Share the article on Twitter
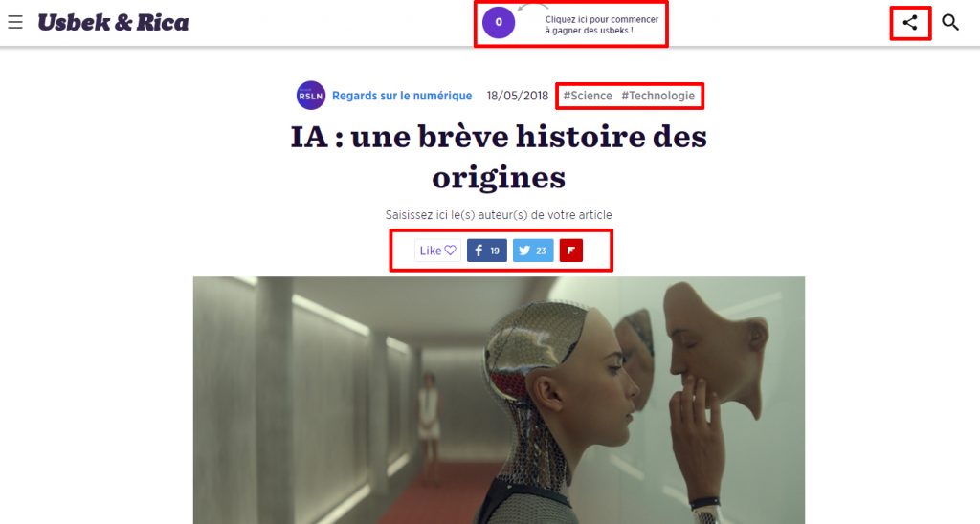Screen dimensions: 980x524 click(x=533, y=251)
